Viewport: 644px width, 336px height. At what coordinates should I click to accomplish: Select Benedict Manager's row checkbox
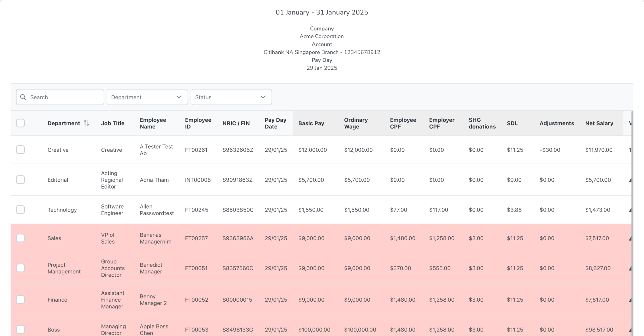[x=21, y=268]
